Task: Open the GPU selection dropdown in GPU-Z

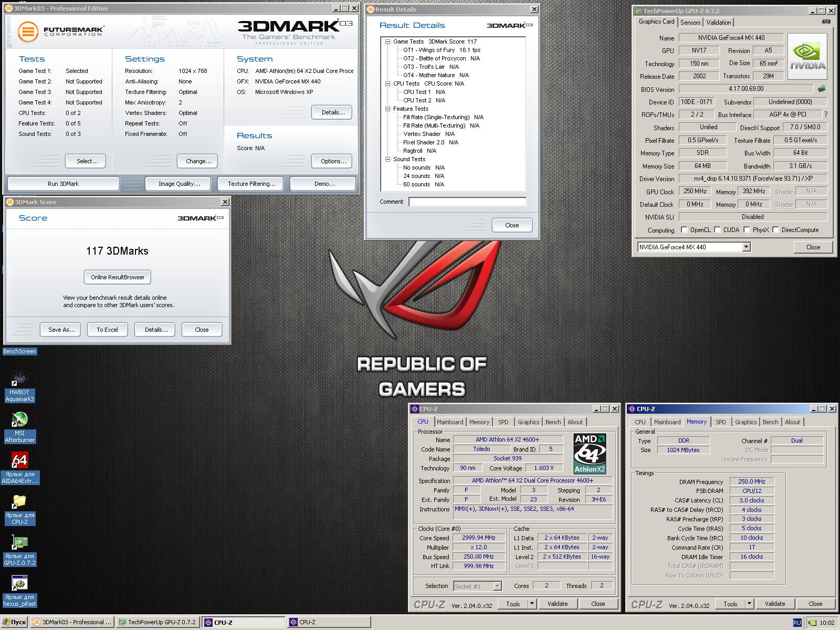Action: point(746,247)
